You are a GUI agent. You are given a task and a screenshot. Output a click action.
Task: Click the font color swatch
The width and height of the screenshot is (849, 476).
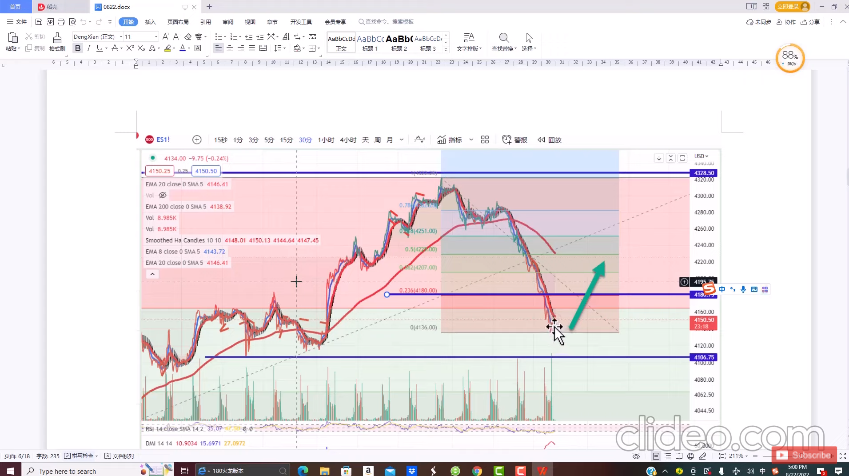[182, 48]
